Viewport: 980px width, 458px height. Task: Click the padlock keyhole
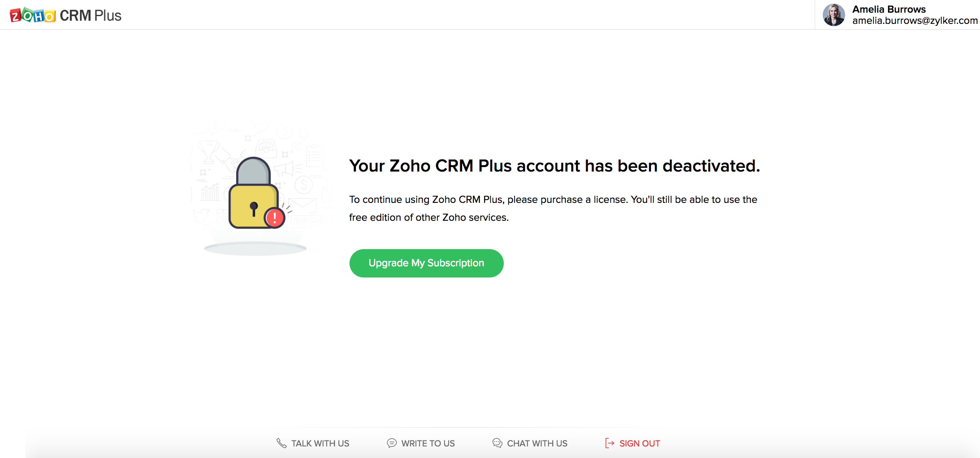click(254, 208)
